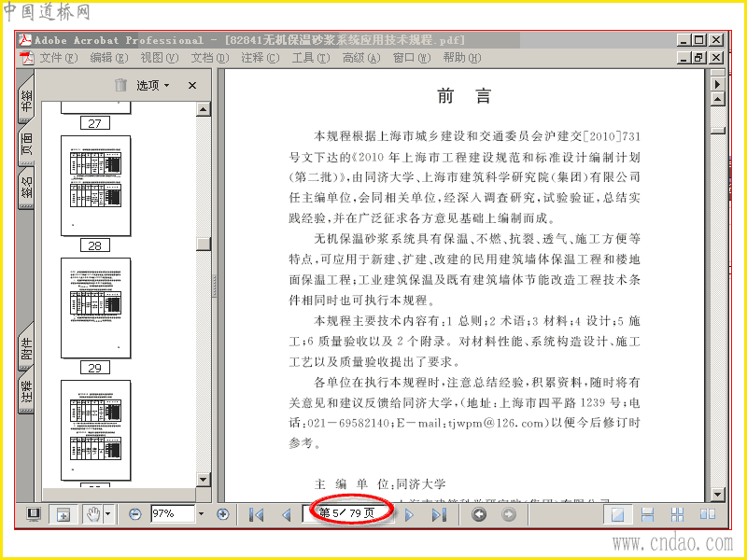Image resolution: width=747 pixels, height=560 pixels.
Task: Click the page number field 第5/79页
Action: point(347,513)
